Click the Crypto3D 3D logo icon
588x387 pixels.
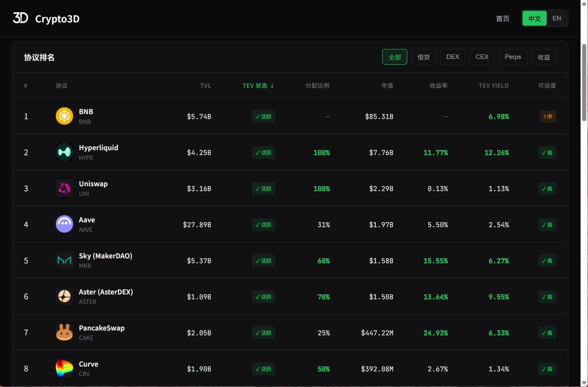click(21, 18)
